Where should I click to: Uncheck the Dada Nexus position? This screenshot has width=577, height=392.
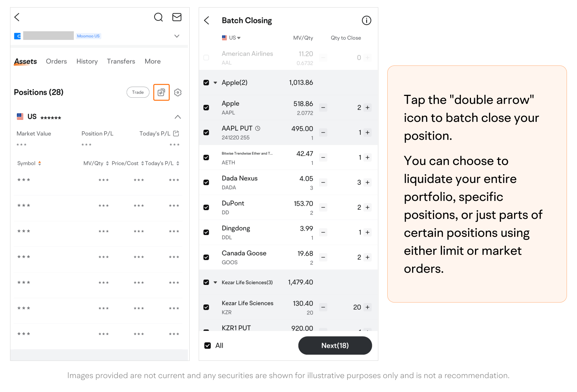(x=206, y=183)
